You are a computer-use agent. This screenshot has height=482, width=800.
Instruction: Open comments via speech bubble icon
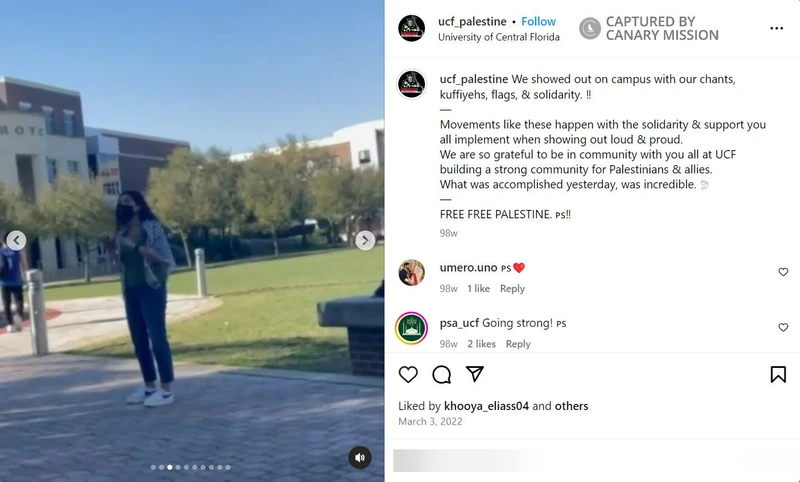tap(441, 374)
